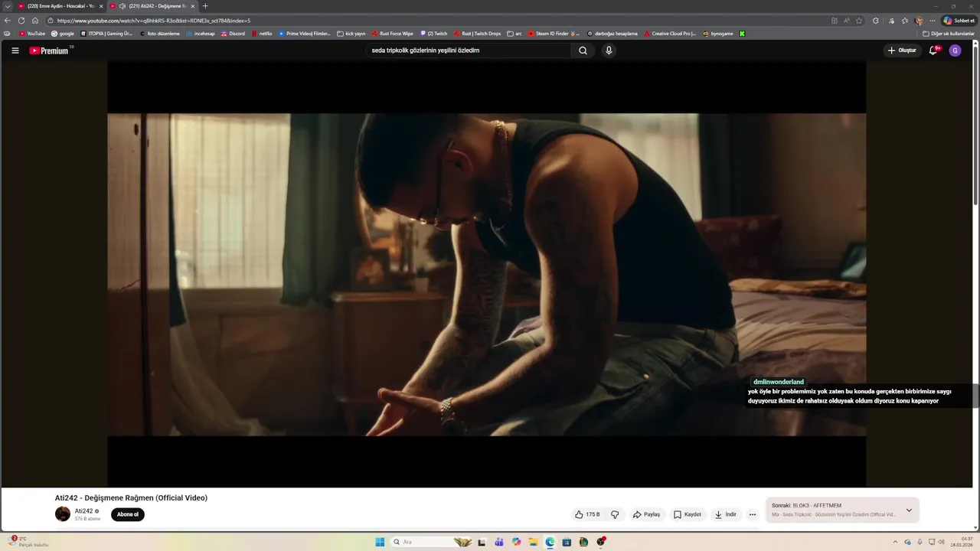The width and height of the screenshot is (980, 551).
Task: Open the Sohbet et Copilot button
Action: tap(959, 21)
